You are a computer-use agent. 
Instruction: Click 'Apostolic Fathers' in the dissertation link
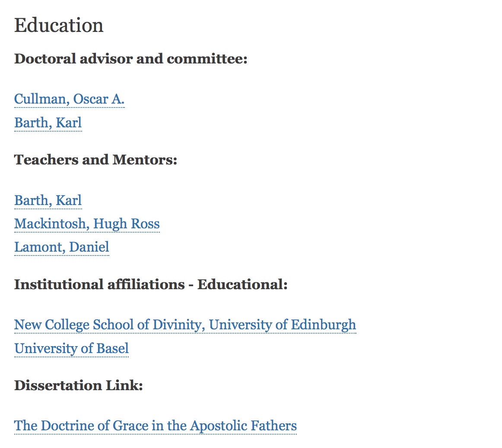click(243, 426)
